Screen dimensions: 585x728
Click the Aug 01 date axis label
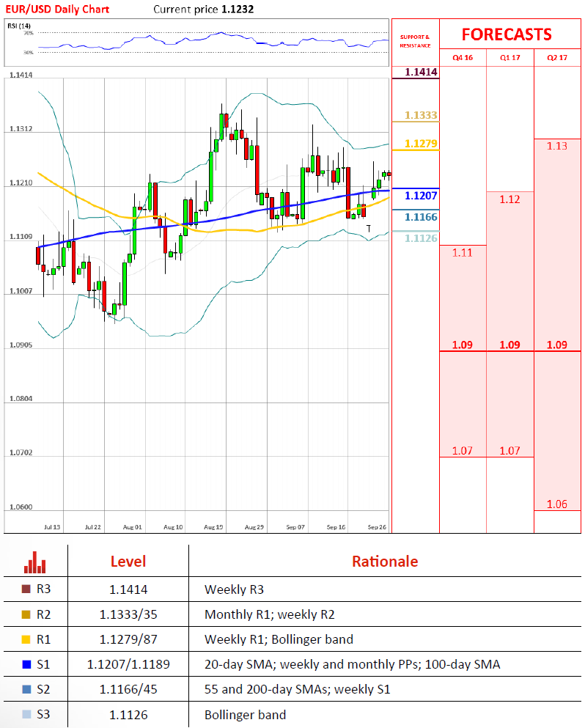point(132,527)
